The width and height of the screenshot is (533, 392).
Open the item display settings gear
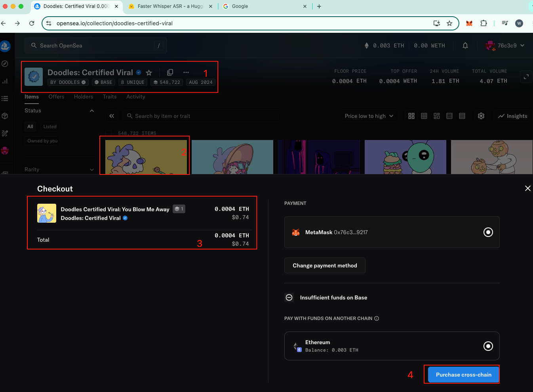click(x=481, y=116)
